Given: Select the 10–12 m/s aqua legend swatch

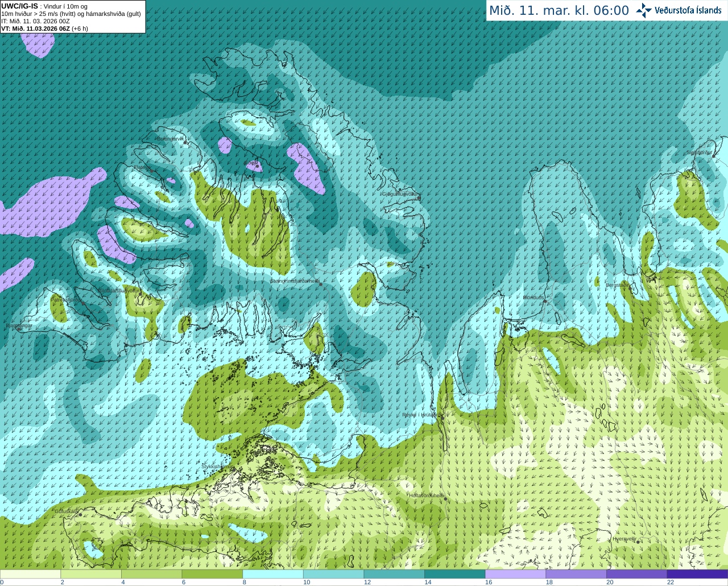Looking at the screenshot, I should pos(333,573).
